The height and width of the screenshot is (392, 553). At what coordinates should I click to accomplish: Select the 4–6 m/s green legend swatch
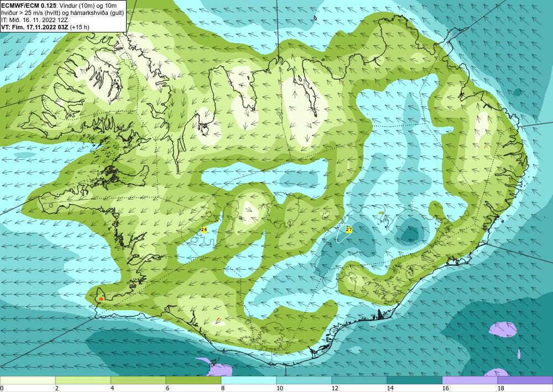(x=138, y=380)
